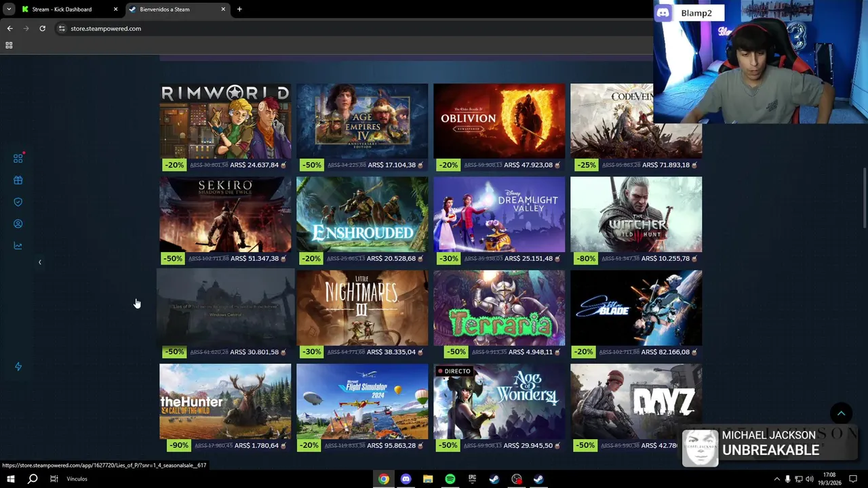View site information icon in address bar
Image resolution: width=868 pixels, height=488 pixels.
coord(62,28)
